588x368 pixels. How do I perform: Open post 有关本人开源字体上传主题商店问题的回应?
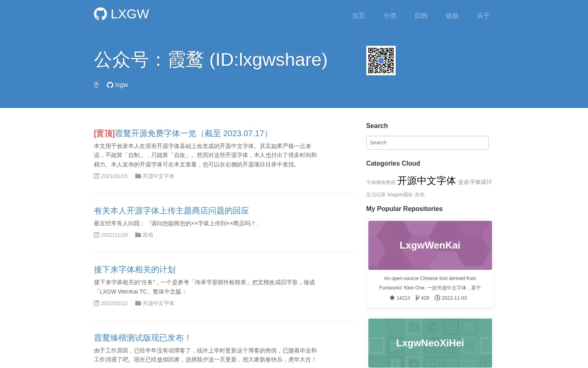tap(171, 211)
